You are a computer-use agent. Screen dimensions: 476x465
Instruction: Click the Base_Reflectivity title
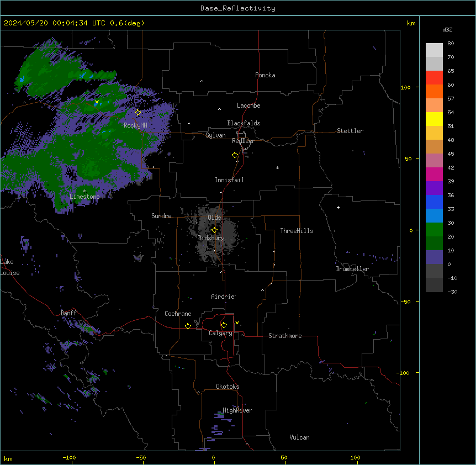pyautogui.click(x=238, y=8)
